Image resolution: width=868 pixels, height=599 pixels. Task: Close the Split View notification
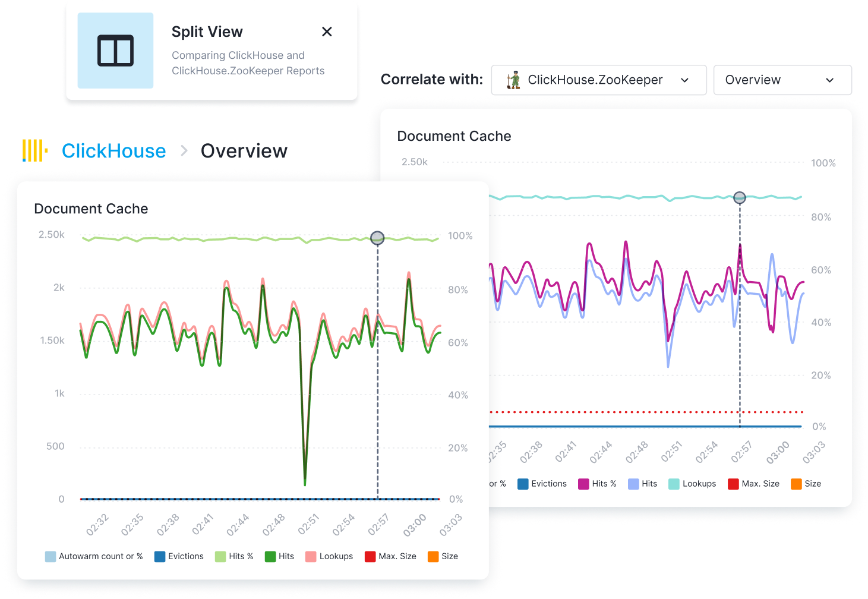click(x=327, y=31)
